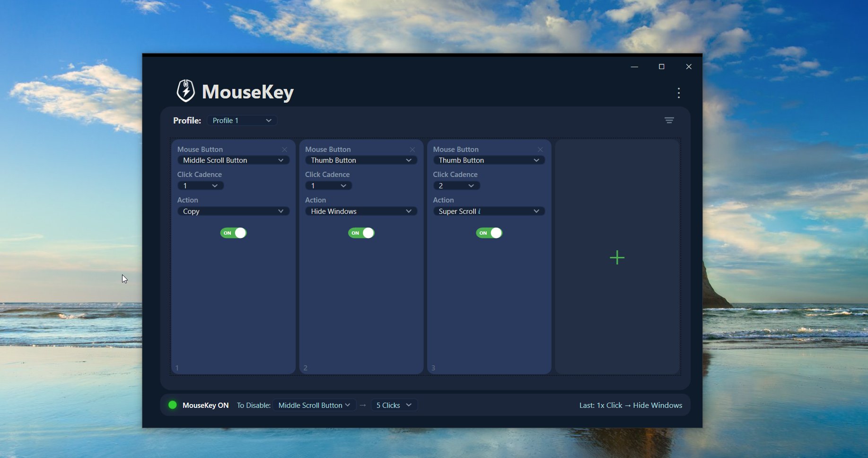Open card 1 Click Cadence dropdown

[201, 186]
